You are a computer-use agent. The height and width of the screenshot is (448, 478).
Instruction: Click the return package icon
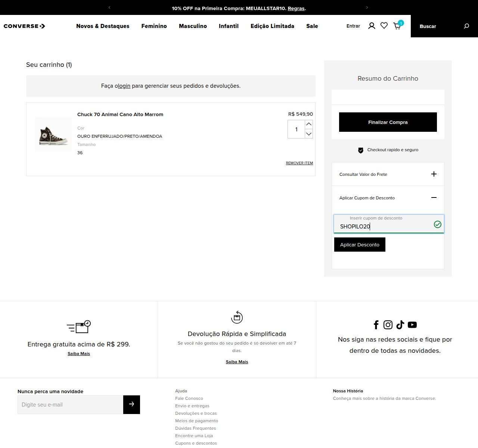(x=237, y=317)
